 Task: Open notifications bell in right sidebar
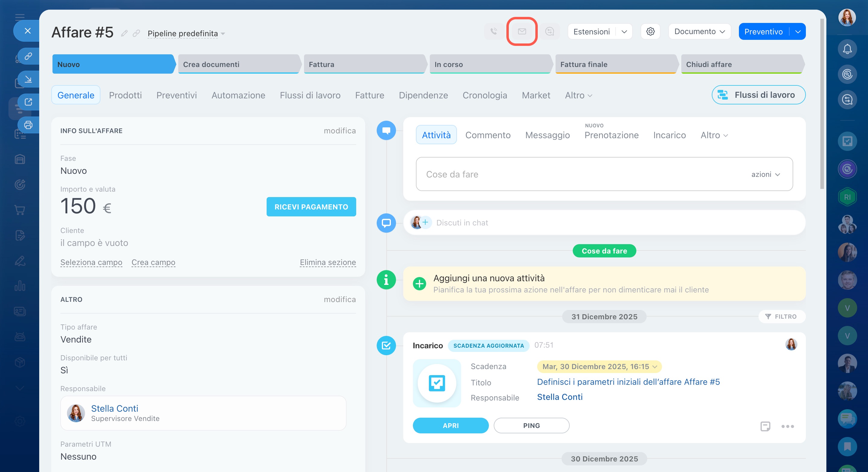click(847, 49)
